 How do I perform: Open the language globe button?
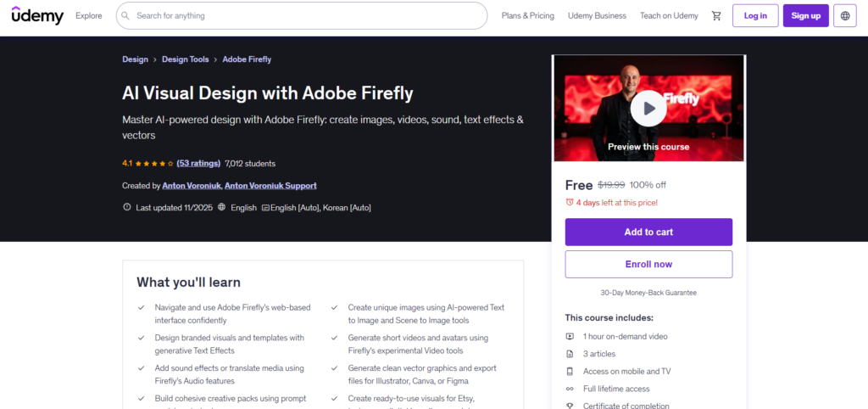pyautogui.click(x=845, y=15)
